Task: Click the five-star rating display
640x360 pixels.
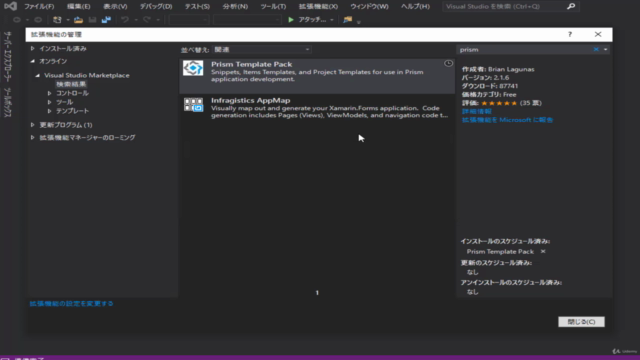Action: coord(499,103)
